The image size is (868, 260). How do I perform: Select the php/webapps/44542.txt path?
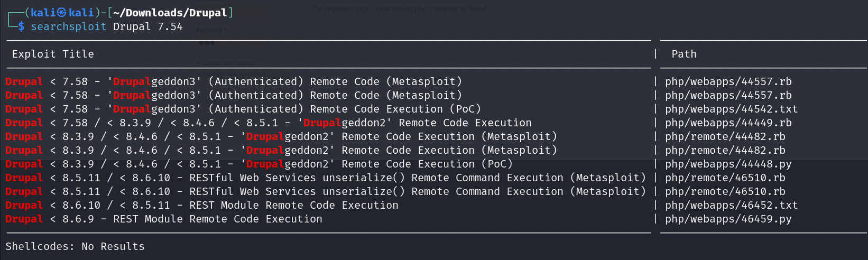pos(731,109)
